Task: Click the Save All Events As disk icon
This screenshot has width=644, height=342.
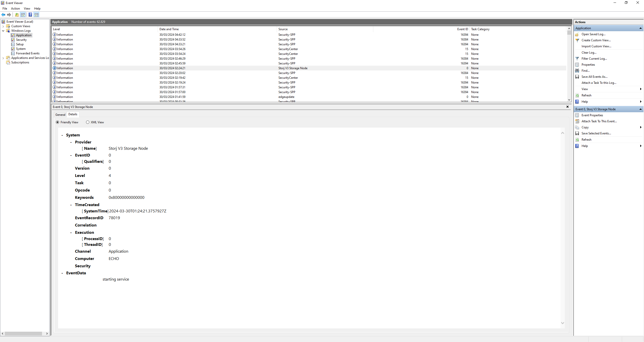Action: pyautogui.click(x=577, y=77)
